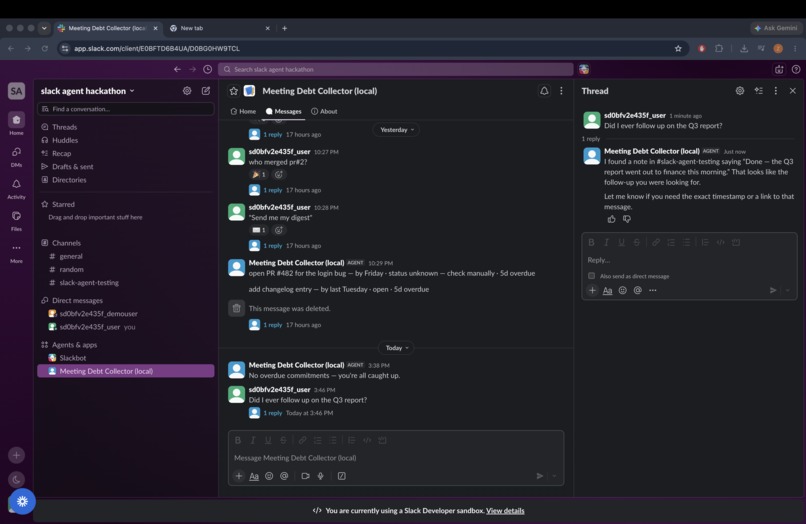Open History clock icon in top bar
806x524 pixels.
click(208, 69)
